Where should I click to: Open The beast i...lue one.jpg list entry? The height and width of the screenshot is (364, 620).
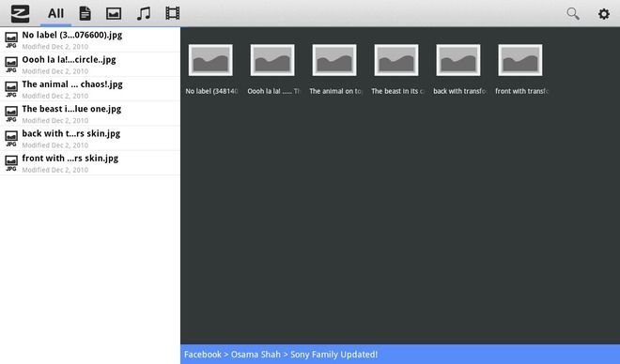click(x=90, y=114)
